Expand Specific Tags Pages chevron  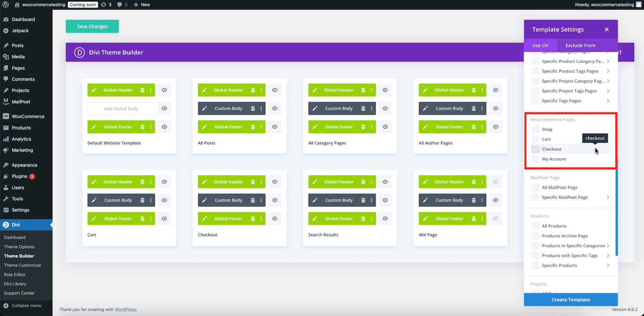click(608, 101)
